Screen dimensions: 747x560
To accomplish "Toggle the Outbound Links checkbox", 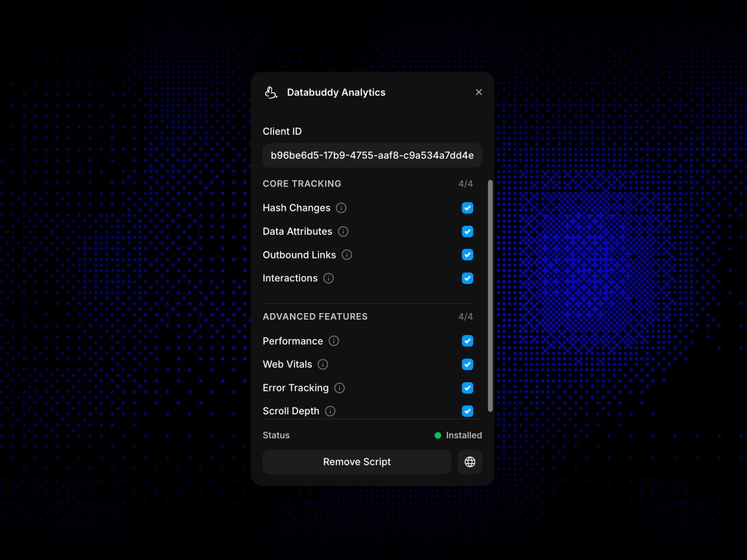I will (x=467, y=255).
